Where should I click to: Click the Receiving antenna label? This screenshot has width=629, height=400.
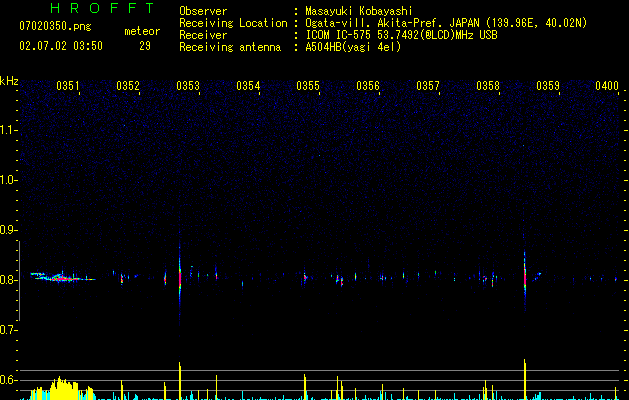coord(230,47)
